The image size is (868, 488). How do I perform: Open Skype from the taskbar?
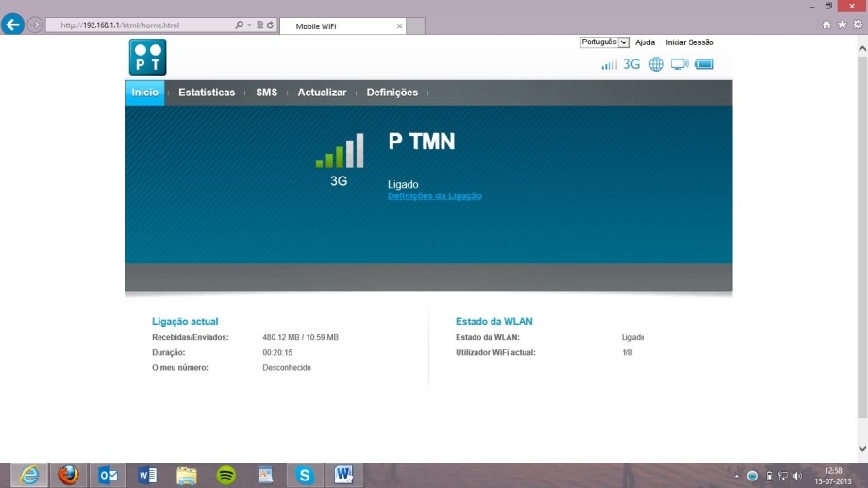click(304, 475)
